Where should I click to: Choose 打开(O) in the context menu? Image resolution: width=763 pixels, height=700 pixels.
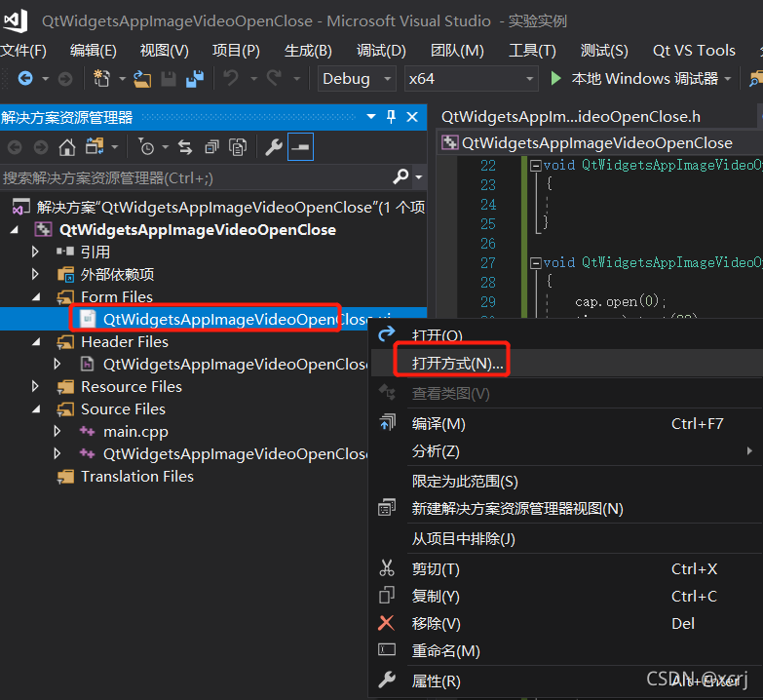pyautogui.click(x=567, y=335)
